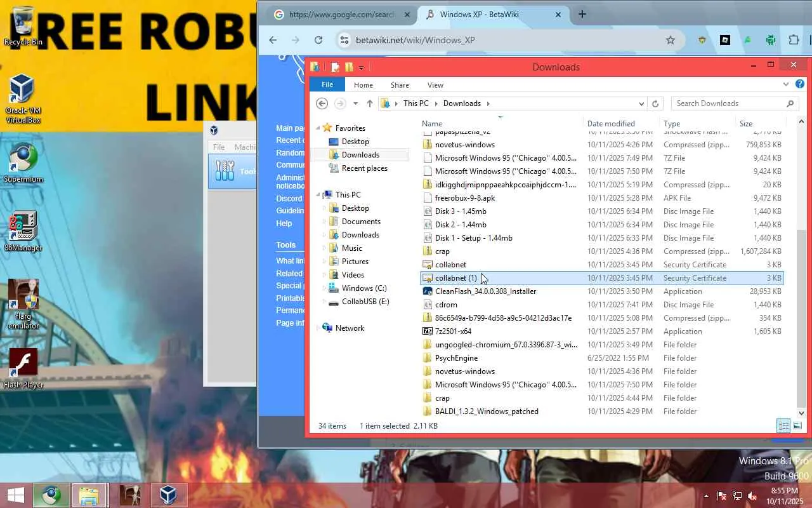Open the Supermium desktop shortcut

point(23,163)
